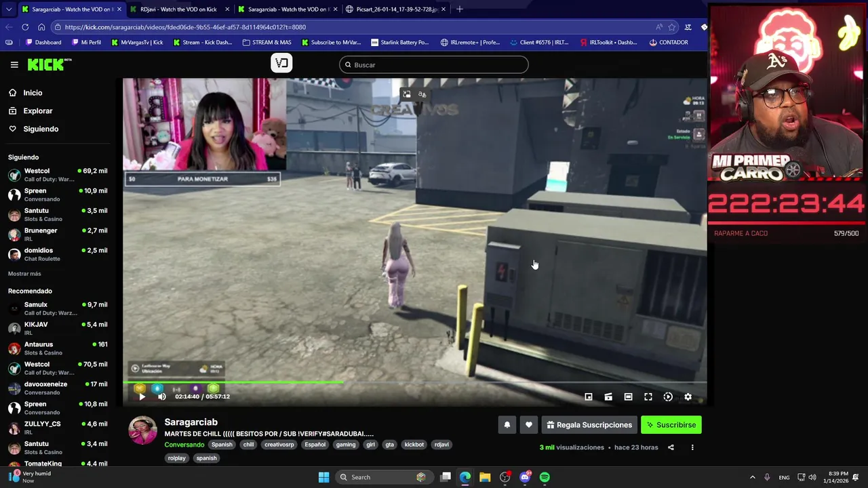Open picture-in-picture mini player
The height and width of the screenshot is (488, 868).
click(589, 396)
